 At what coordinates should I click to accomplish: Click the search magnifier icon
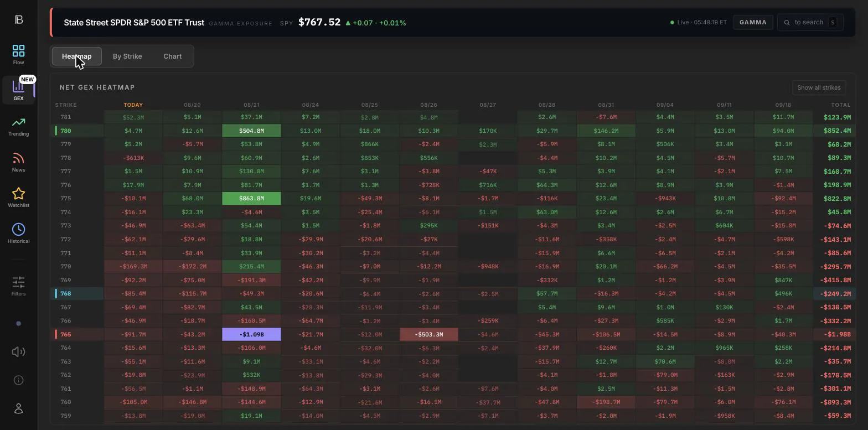pos(787,22)
